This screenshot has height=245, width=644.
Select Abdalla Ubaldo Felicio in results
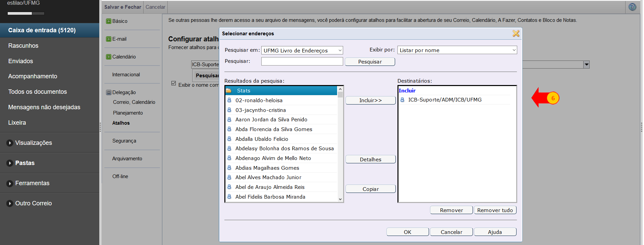pos(262,139)
